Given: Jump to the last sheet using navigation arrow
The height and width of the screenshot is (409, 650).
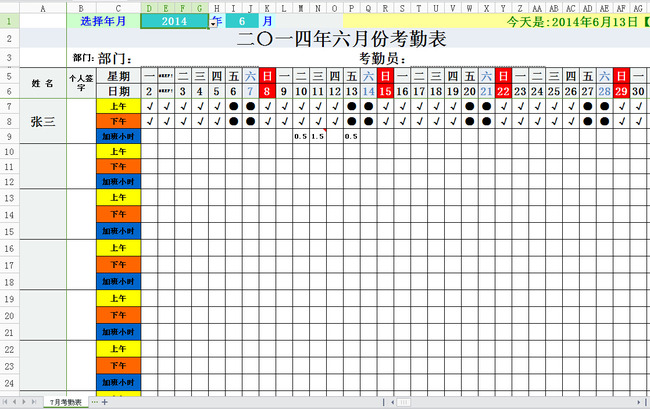Looking at the screenshot, I should [34, 402].
